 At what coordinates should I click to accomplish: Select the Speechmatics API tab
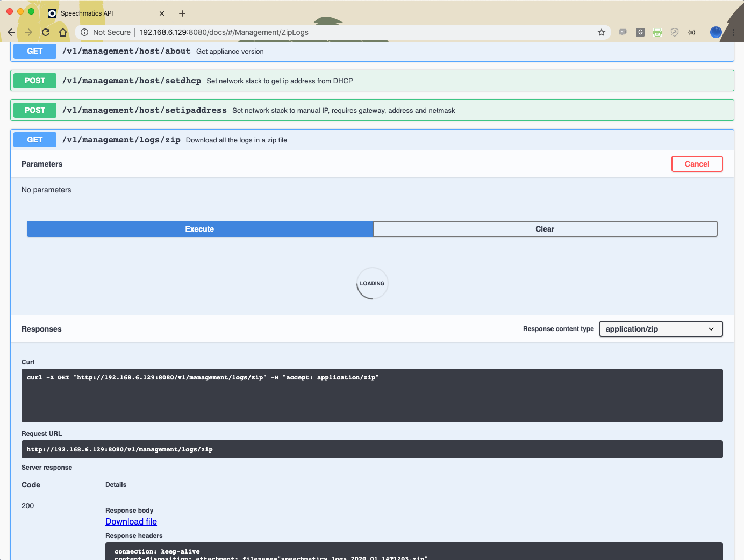pos(105,13)
